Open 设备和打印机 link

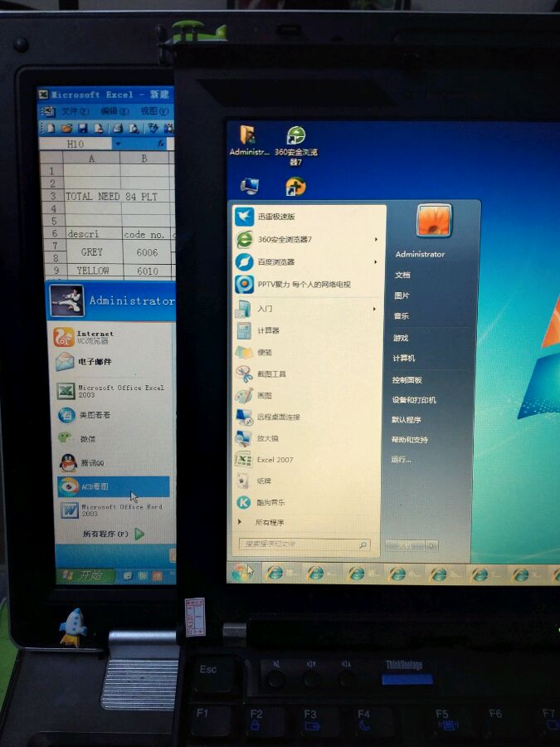click(414, 400)
